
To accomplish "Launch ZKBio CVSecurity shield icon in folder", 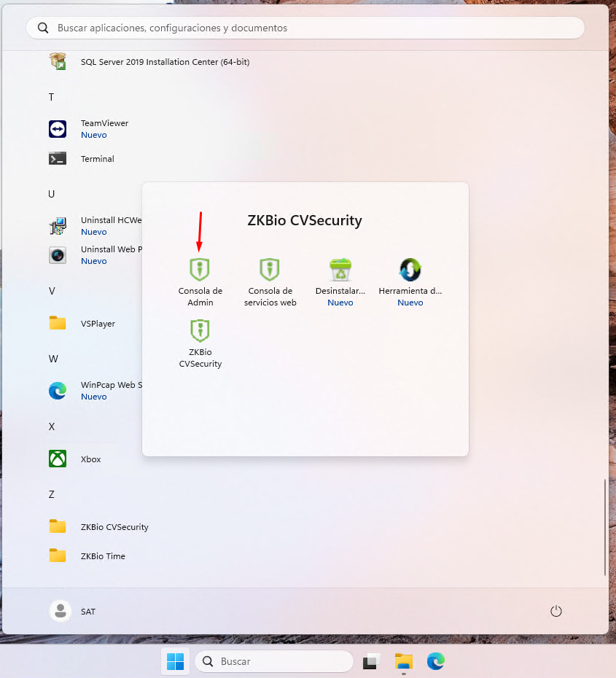I will [x=200, y=331].
